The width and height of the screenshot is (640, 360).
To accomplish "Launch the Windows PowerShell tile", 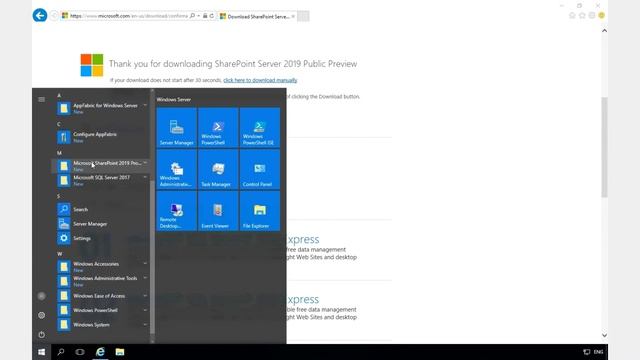I will (218, 127).
